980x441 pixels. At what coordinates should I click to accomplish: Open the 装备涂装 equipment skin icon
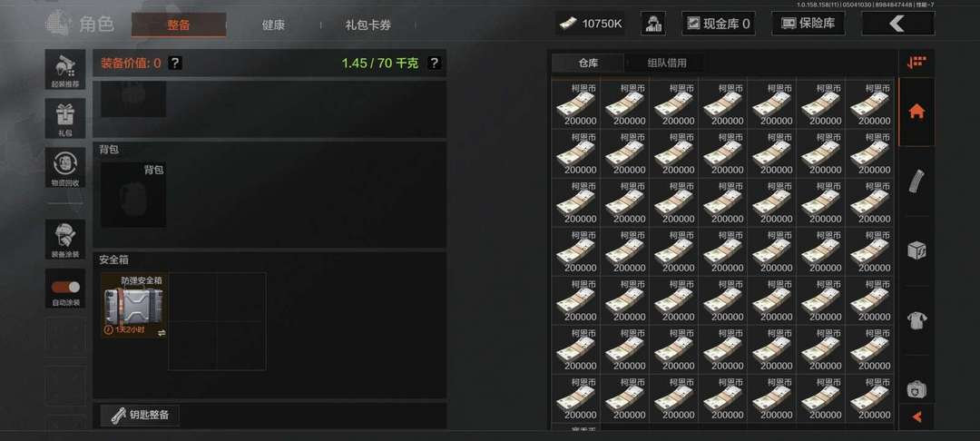point(65,239)
